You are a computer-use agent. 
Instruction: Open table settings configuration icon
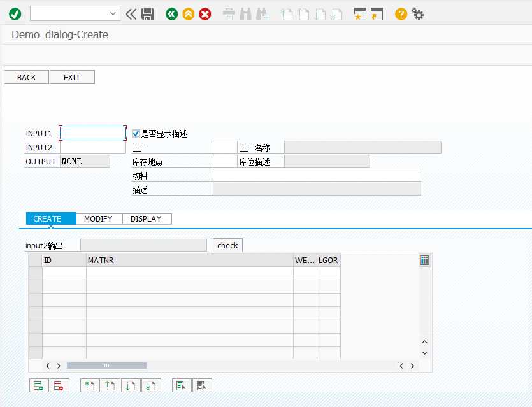point(424,260)
